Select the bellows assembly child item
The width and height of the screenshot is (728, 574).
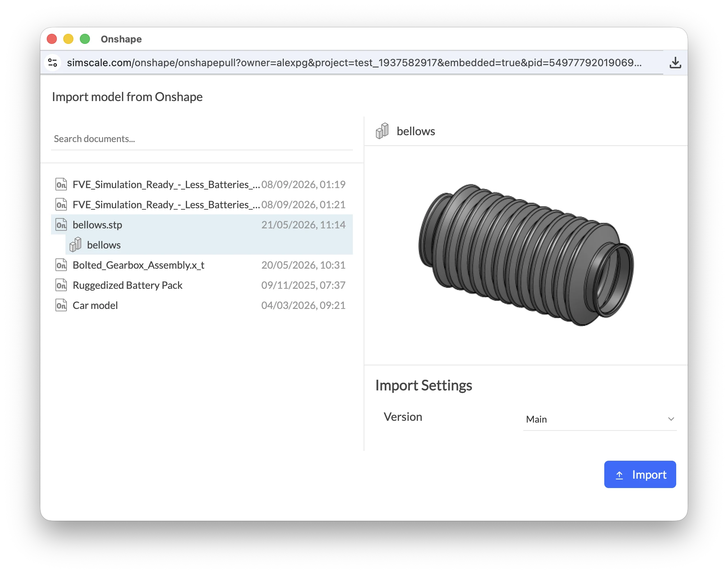(209, 245)
